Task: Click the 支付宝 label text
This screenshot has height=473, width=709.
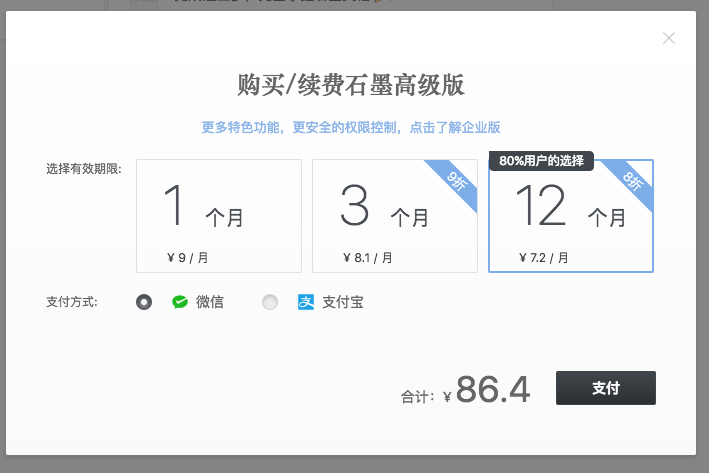Action: 343,301
